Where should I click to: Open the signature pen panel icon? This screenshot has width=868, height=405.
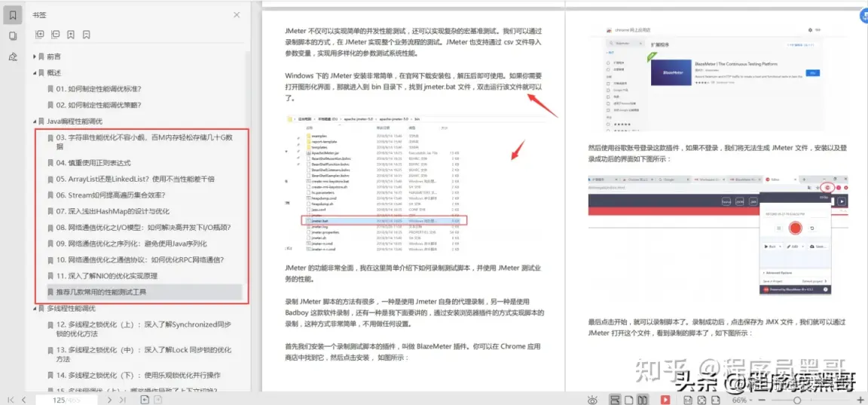(x=13, y=57)
